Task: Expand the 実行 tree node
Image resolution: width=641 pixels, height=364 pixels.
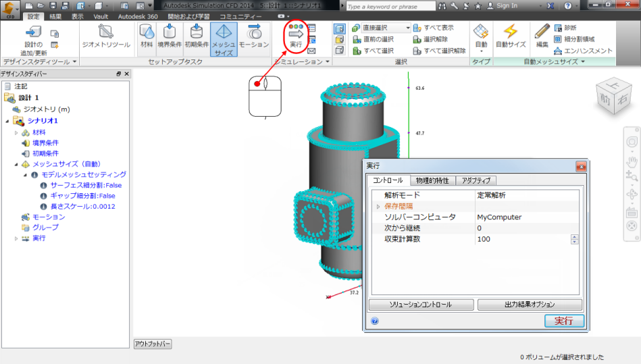Action: coord(16,238)
